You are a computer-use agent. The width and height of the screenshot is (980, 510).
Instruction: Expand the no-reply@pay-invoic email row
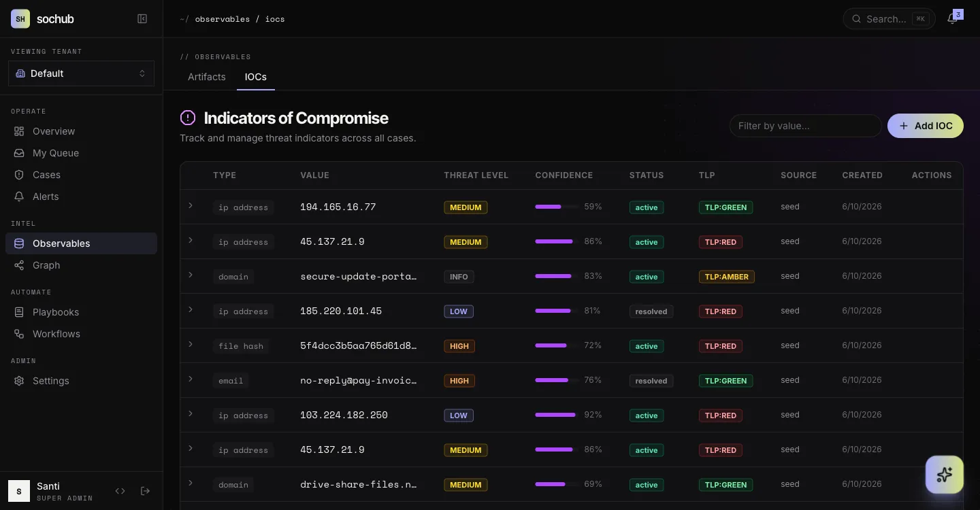pos(191,379)
